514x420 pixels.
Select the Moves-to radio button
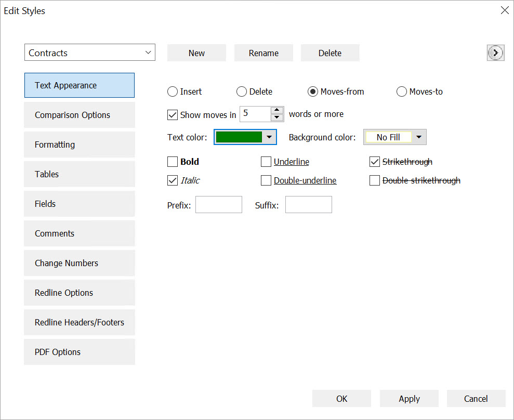click(402, 91)
